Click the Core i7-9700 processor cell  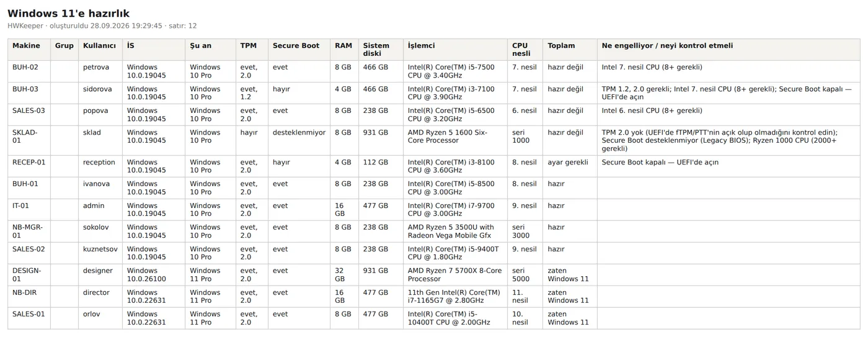click(456, 210)
